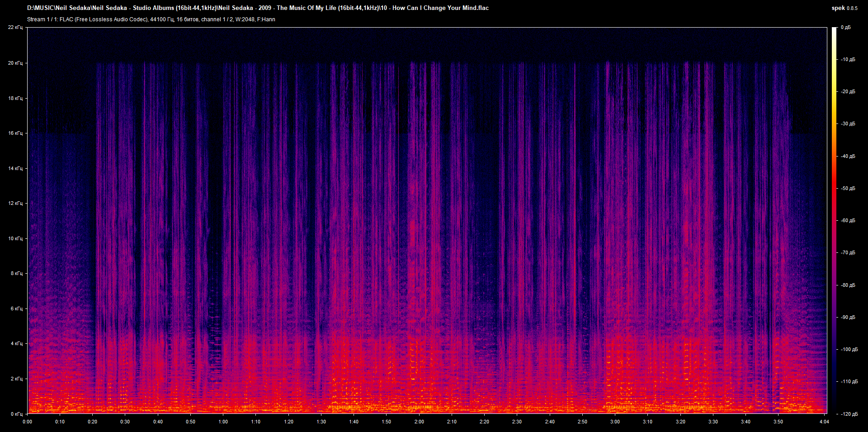Click the '22 кГц' frequency axis label
The height and width of the screenshot is (432, 868).
click(15, 28)
